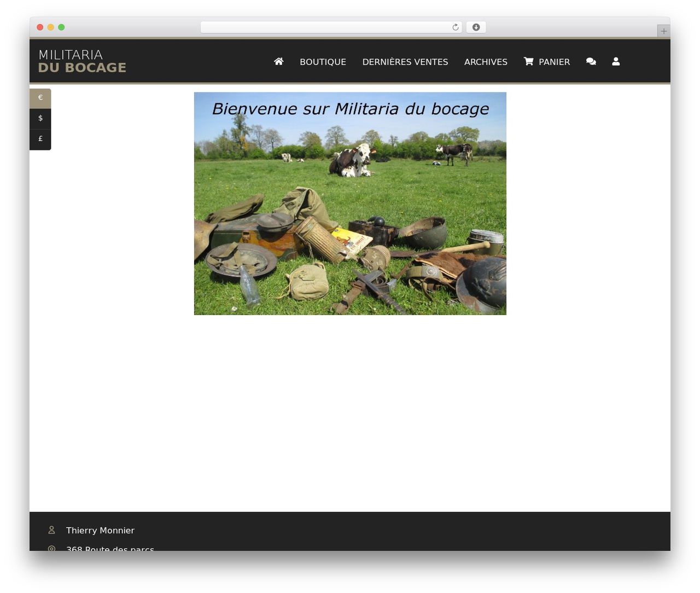Open the chat messages icon
This screenshot has width=700, height=593.
pyautogui.click(x=591, y=61)
